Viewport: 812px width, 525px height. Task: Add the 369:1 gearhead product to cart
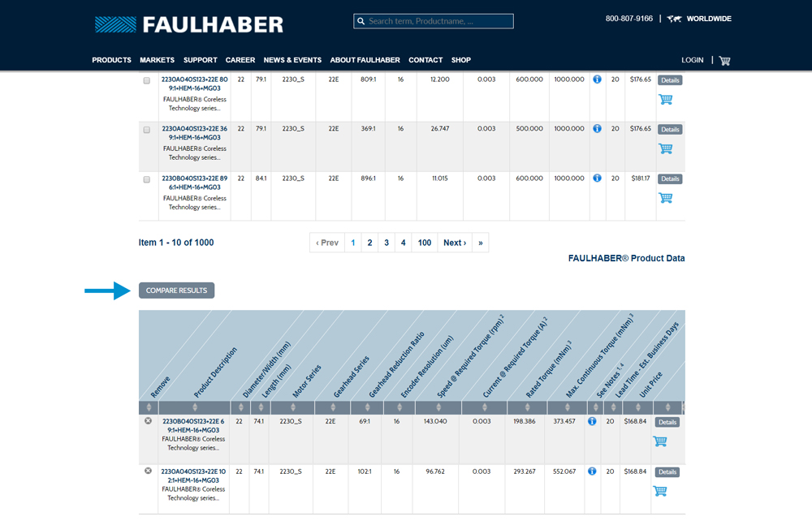[666, 148]
